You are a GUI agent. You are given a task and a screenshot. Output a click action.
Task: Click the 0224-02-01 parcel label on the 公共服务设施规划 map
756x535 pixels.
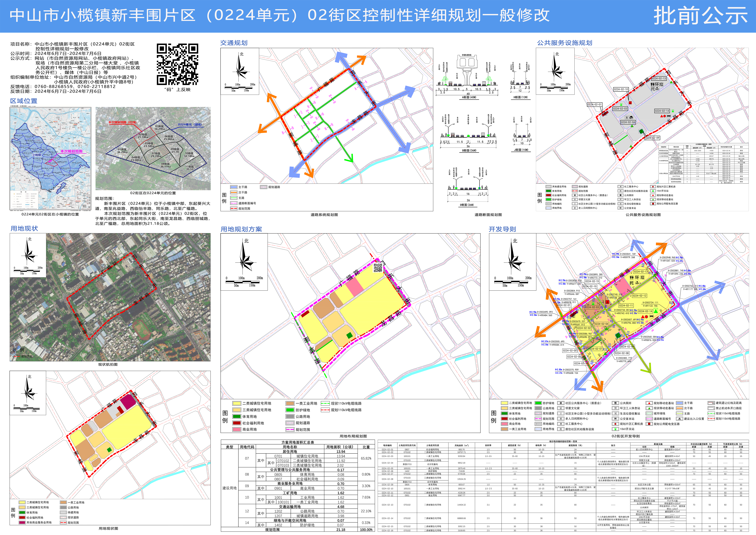(x=595, y=104)
